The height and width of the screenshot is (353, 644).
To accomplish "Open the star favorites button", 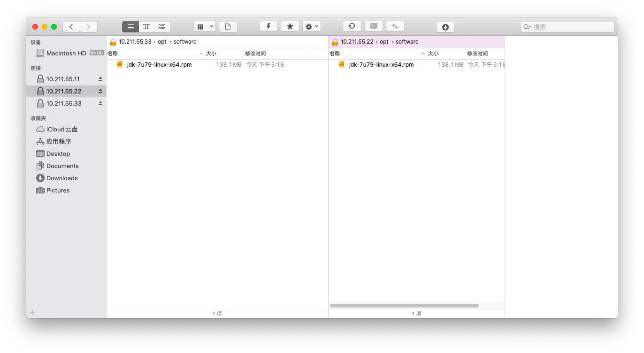I will tap(290, 27).
